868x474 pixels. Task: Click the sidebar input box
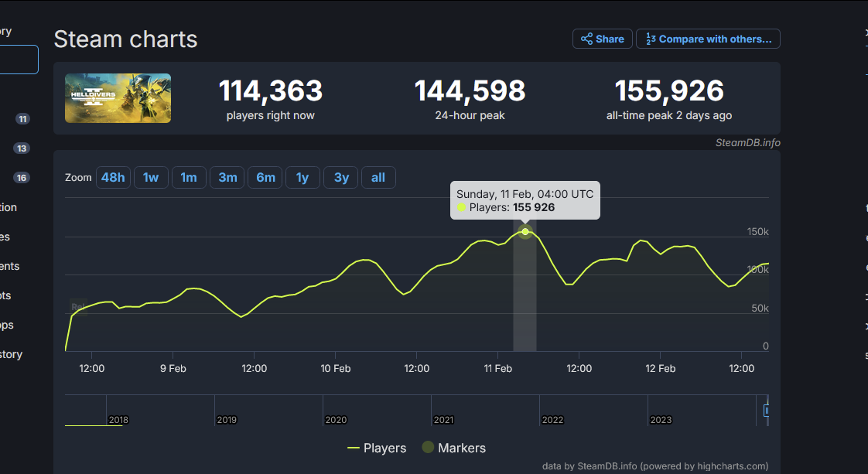click(19, 60)
